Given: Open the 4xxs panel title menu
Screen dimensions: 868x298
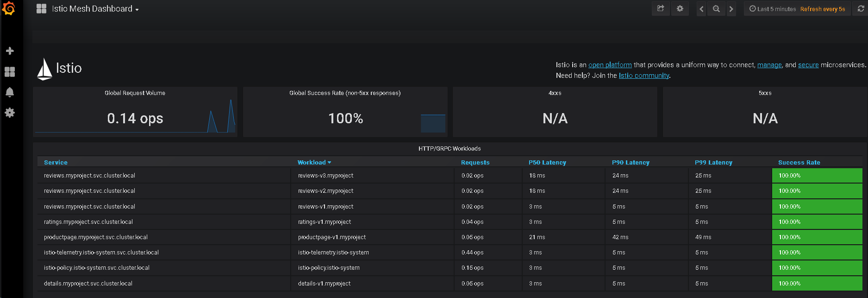Looking at the screenshot, I should [x=555, y=93].
